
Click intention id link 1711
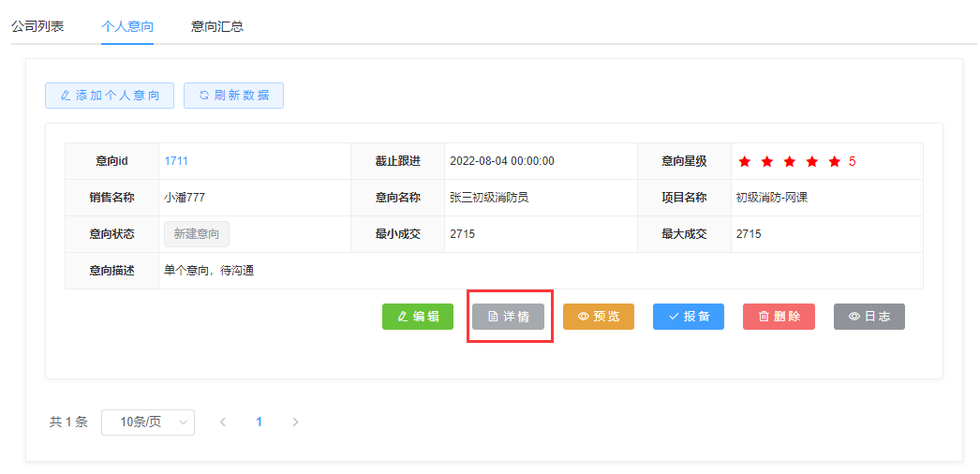[176, 161]
